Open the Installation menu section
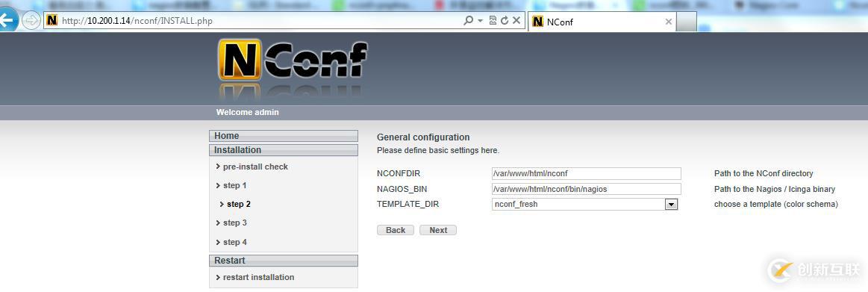Viewport: 868px width, 292px height. 284,150
